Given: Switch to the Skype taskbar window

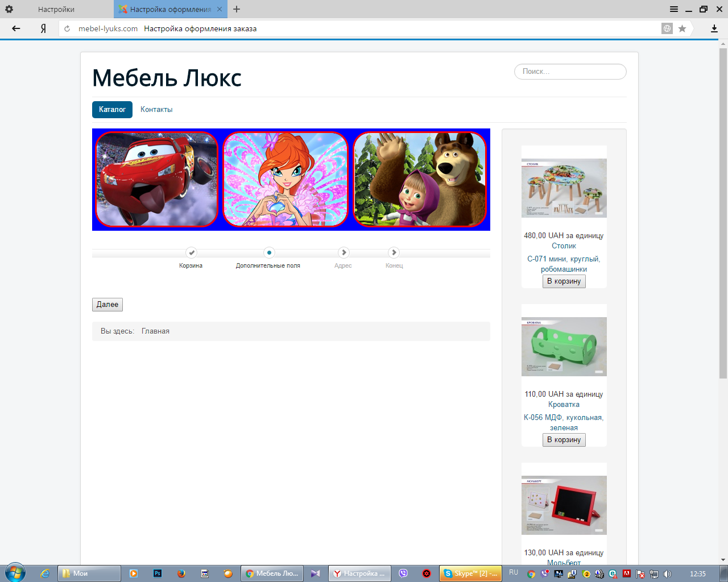Looking at the screenshot, I should (x=470, y=573).
